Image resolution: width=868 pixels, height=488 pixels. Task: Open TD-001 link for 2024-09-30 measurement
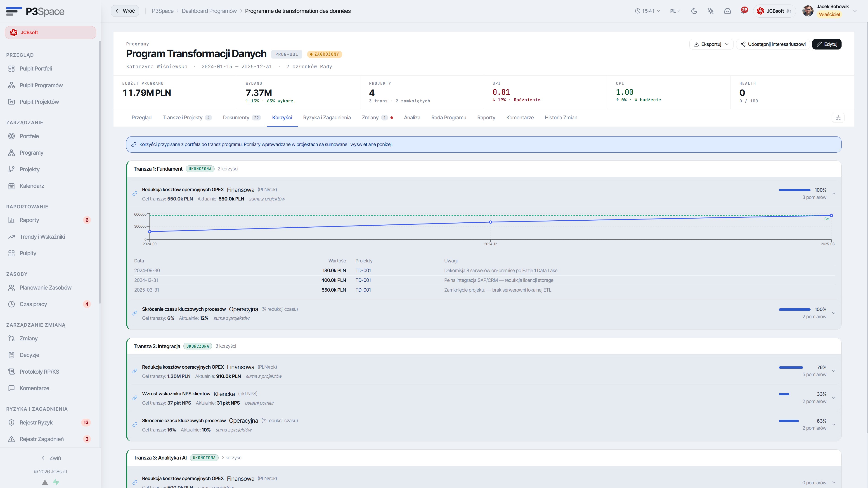coord(363,270)
